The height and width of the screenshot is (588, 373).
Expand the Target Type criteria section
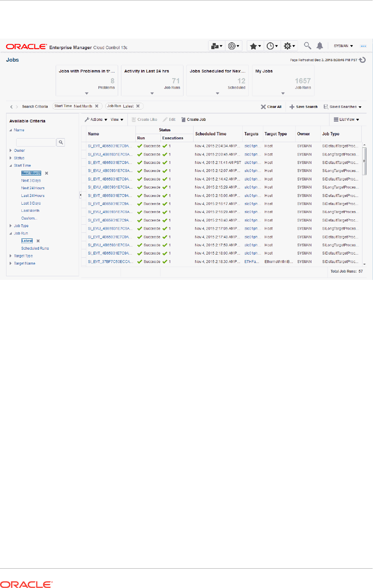[11, 256]
